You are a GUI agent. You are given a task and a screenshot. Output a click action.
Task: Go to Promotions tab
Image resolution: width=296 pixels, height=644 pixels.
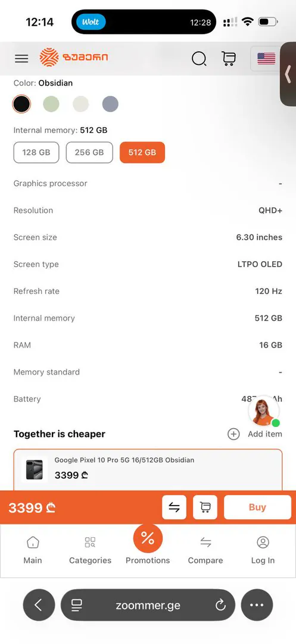(148, 545)
